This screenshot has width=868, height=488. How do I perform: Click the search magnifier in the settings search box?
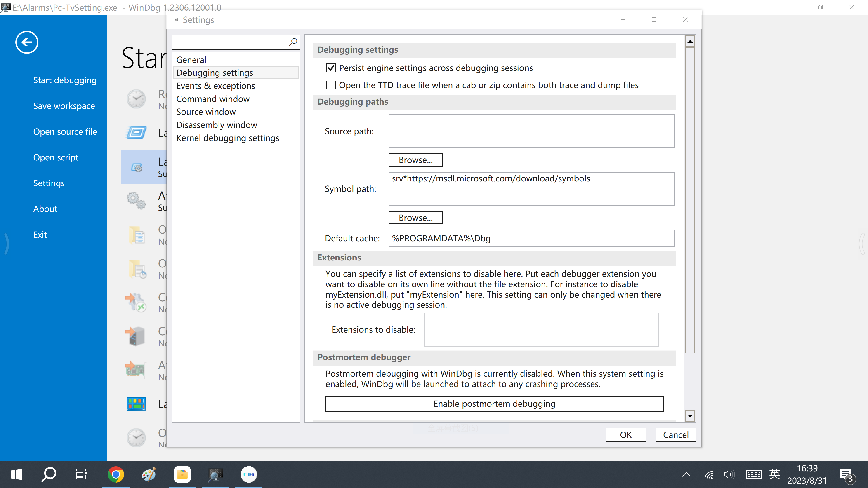pyautogui.click(x=293, y=42)
